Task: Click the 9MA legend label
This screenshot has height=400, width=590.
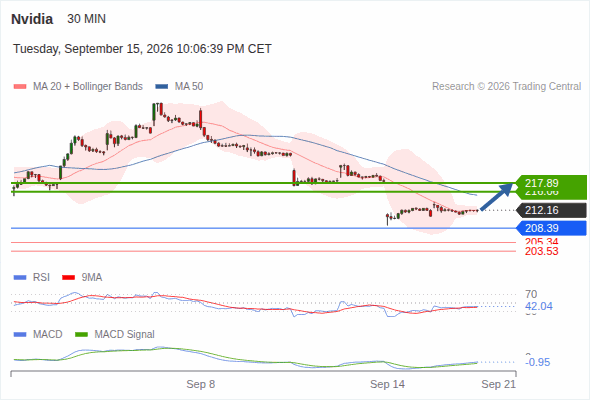Action: (x=92, y=278)
